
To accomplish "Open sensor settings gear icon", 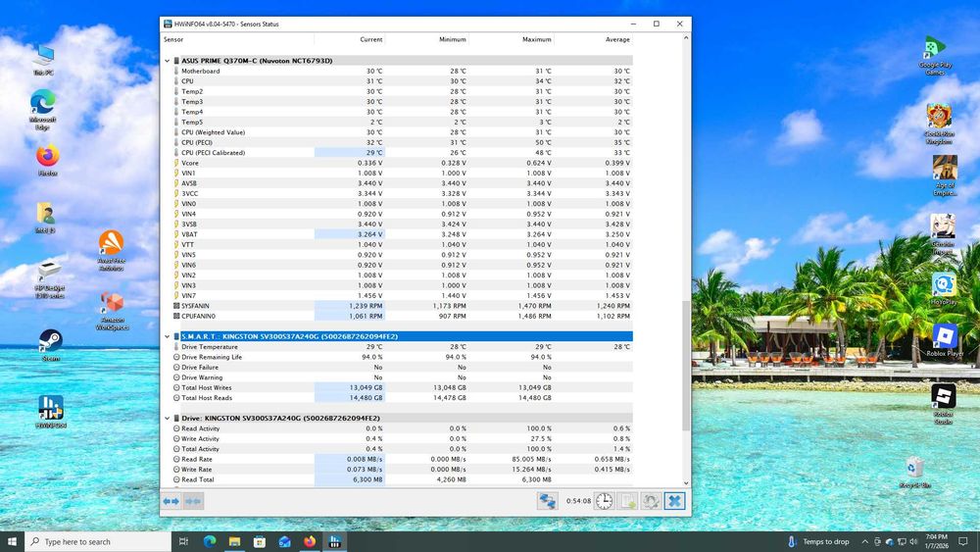I will pyautogui.click(x=651, y=501).
